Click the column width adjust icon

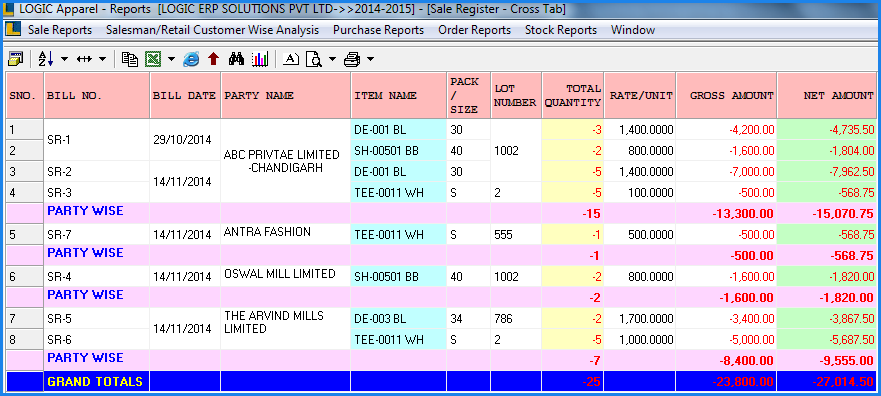[84, 58]
